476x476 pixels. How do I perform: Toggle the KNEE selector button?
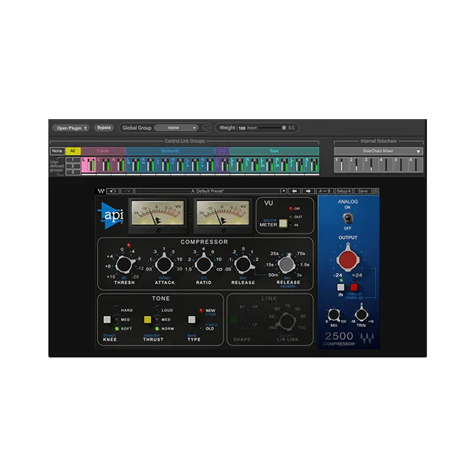pyautogui.click(x=107, y=319)
